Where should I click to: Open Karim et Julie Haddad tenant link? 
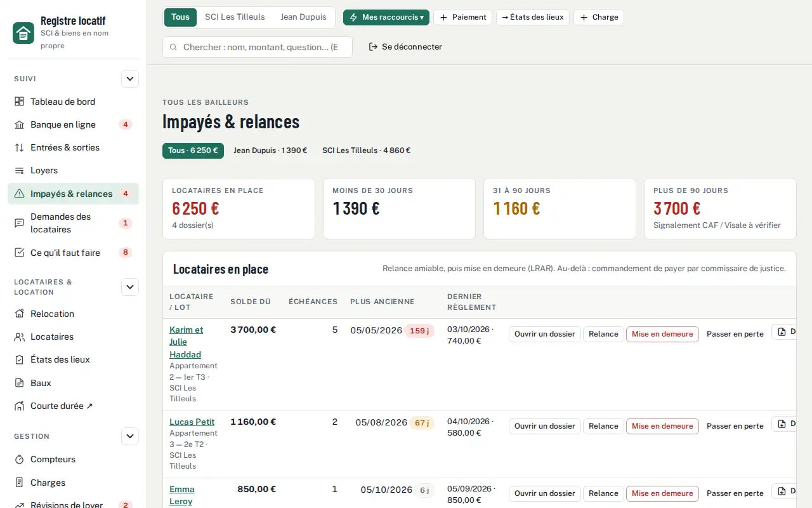tap(186, 342)
